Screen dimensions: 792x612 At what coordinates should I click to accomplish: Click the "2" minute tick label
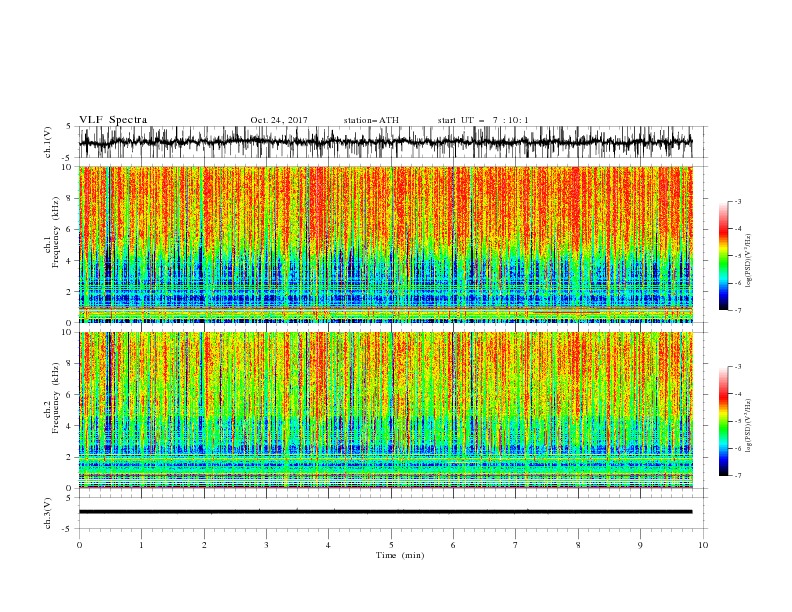coord(204,545)
